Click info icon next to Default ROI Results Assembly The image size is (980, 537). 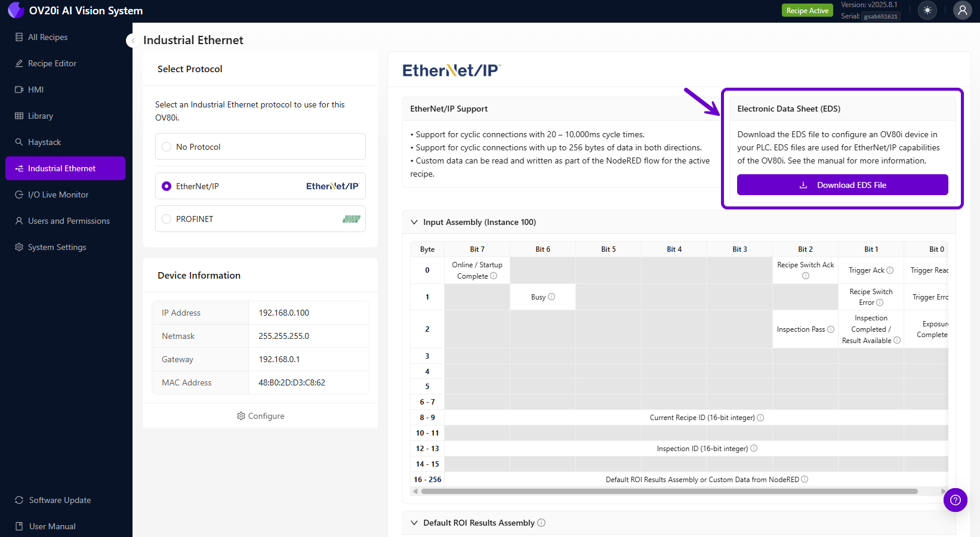point(541,523)
